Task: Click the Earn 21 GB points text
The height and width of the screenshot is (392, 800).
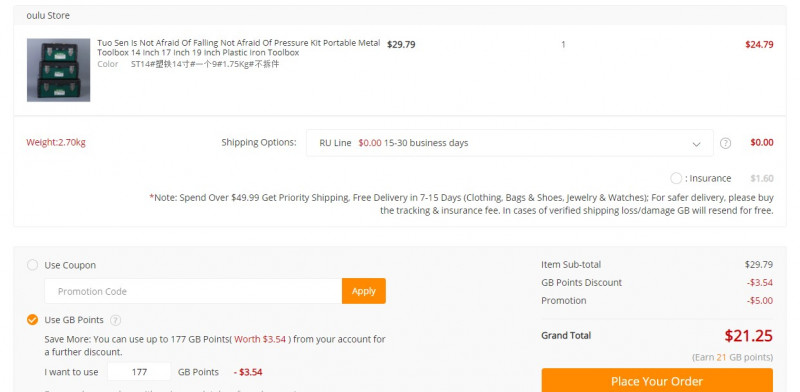Action: [732, 357]
